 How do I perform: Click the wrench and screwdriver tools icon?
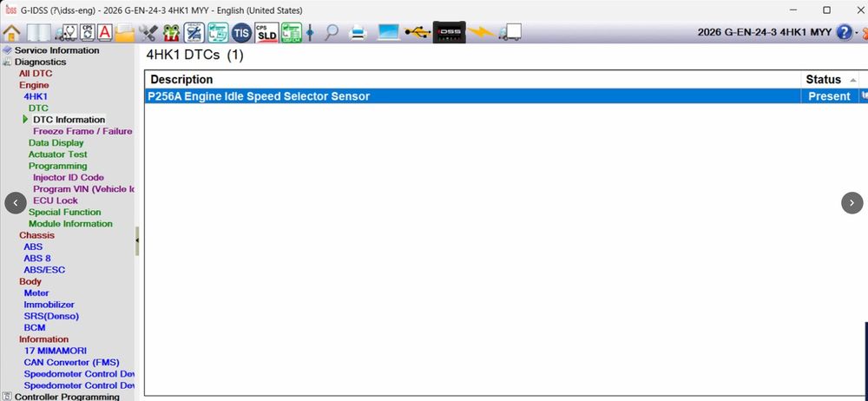pos(148,33)
